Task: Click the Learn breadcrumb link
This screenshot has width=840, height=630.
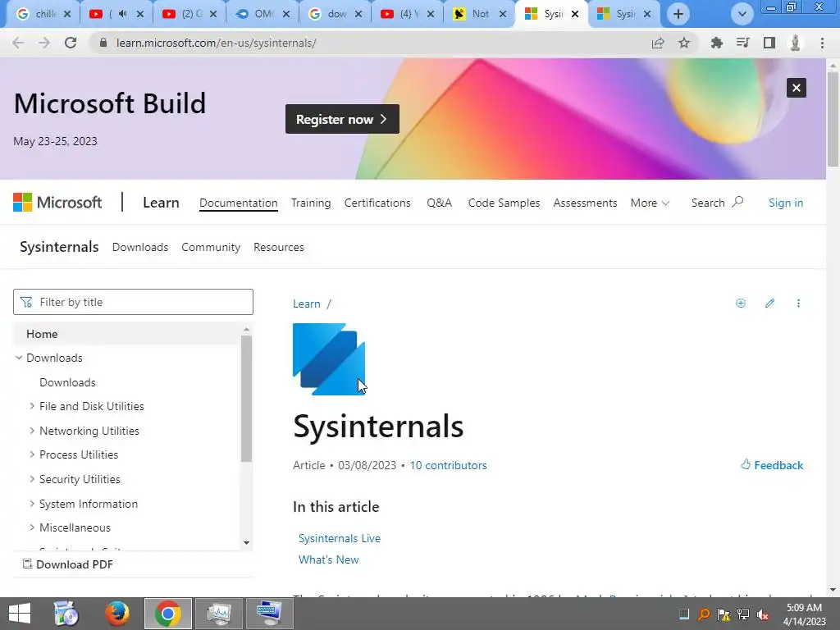Action: tap(307, 304)
